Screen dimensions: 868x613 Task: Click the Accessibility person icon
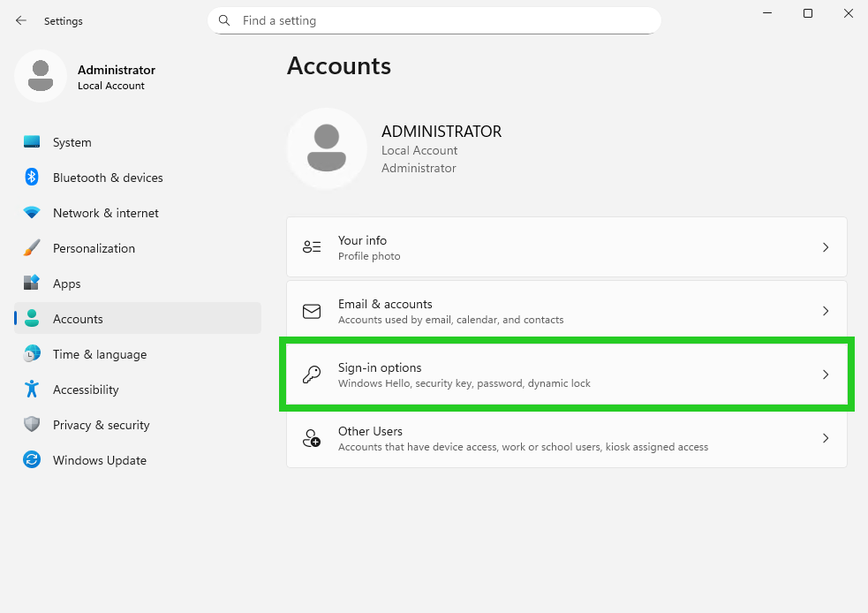29,390
